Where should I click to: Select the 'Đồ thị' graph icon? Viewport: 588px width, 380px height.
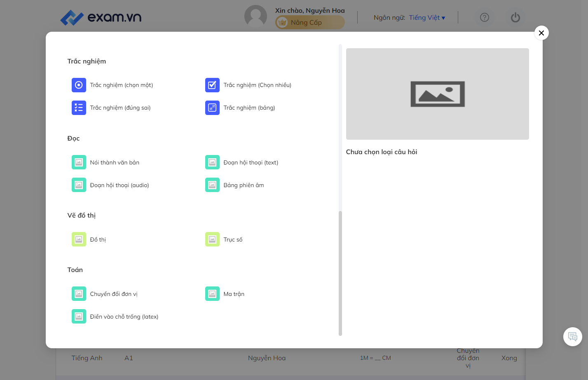(x=79, y=239)
